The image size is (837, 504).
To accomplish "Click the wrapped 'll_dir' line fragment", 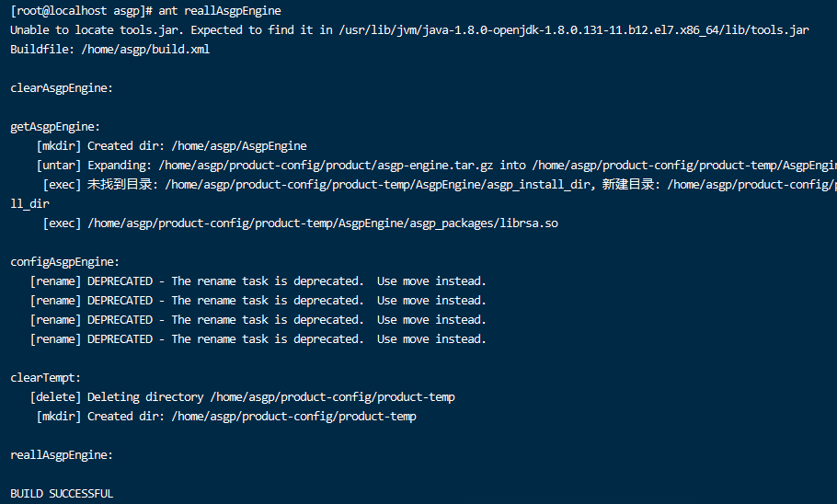I will click(x=29, y=204).
